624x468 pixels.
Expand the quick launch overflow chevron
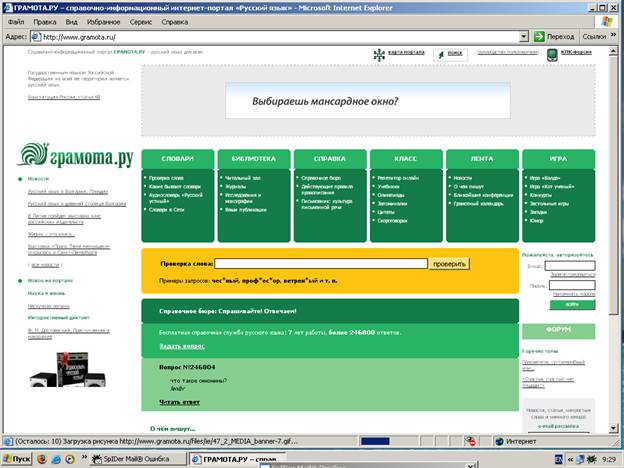(84, 457)
